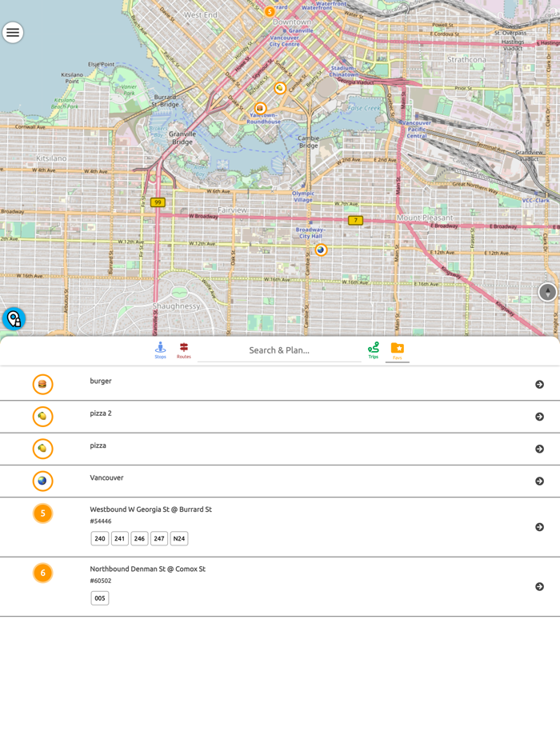560x747 pixels.
Task: Click orange 5 marker on map Downtown
Action: click(x=270, y=11)
